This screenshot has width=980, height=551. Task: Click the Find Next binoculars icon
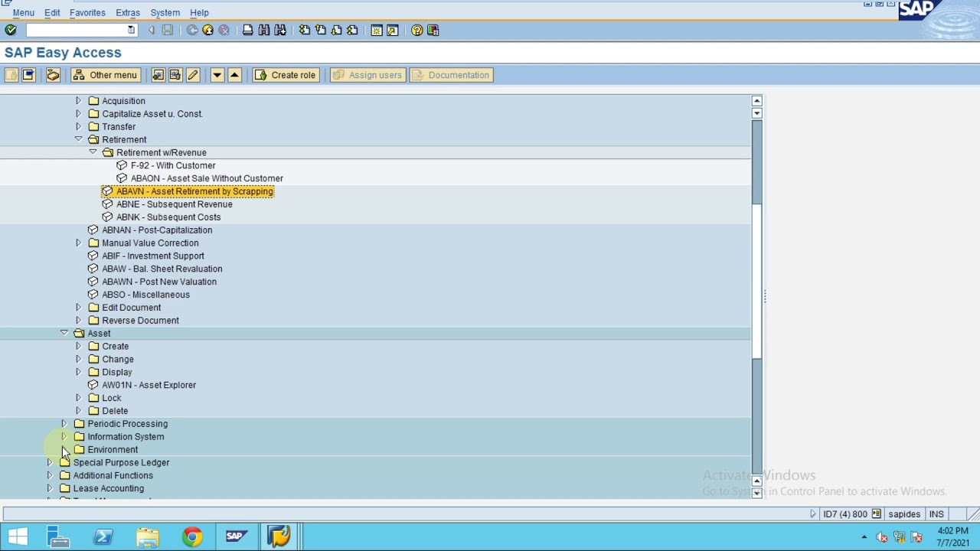click(x=280, y=30)
